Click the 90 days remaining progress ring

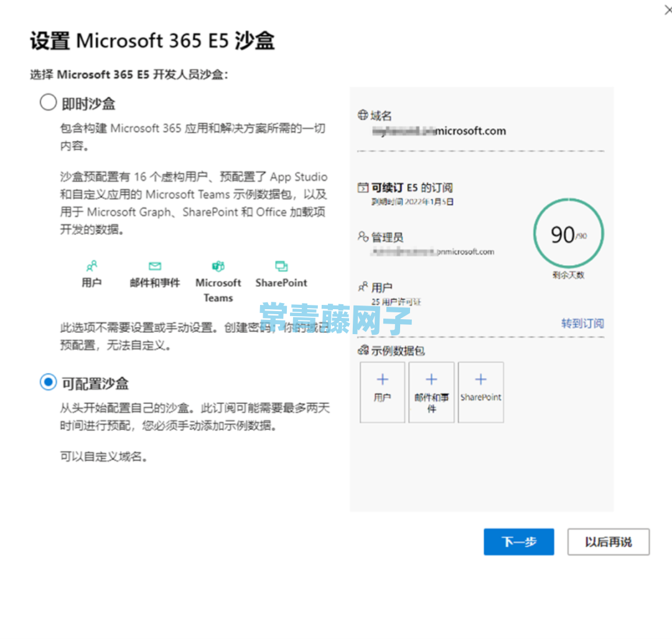click(x=568, y=233)
